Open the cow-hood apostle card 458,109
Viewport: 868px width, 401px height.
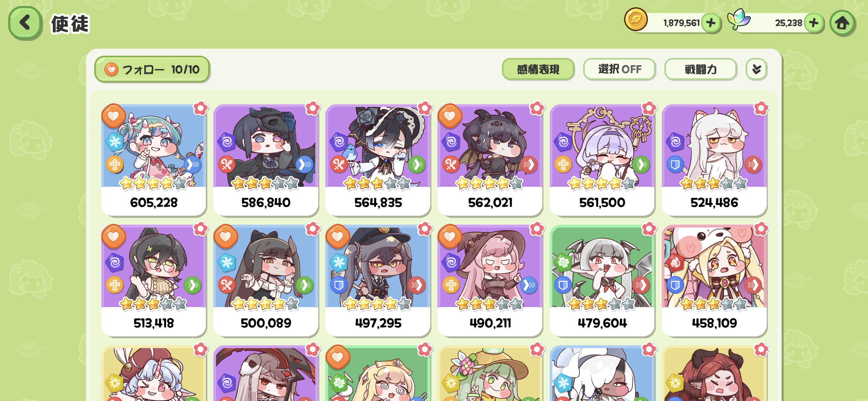coord(714,281)
